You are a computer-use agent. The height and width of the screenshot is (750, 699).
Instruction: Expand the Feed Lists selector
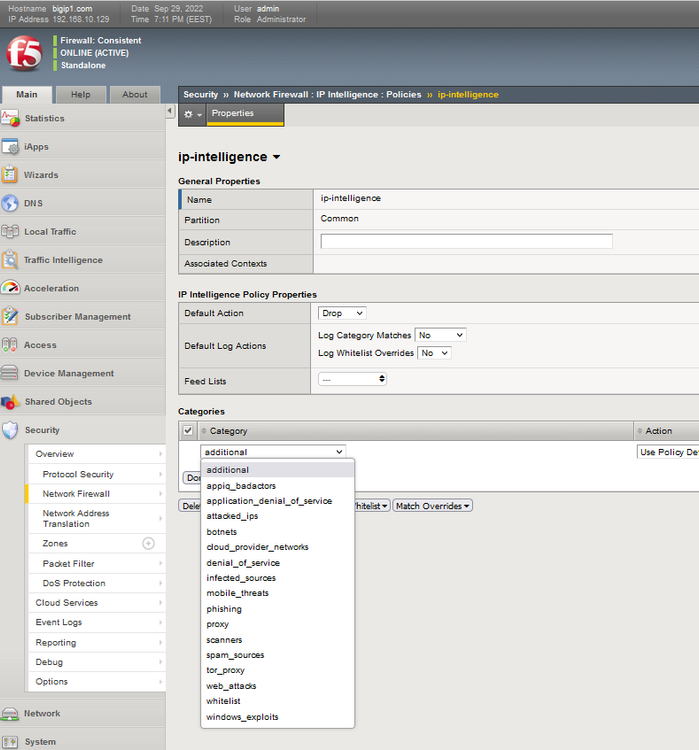[x=352, y=379]
